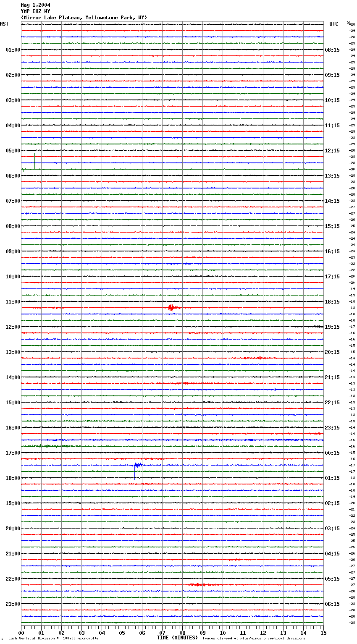
Task: Click the '14:00' MST time label
Action: pos(13,377)
